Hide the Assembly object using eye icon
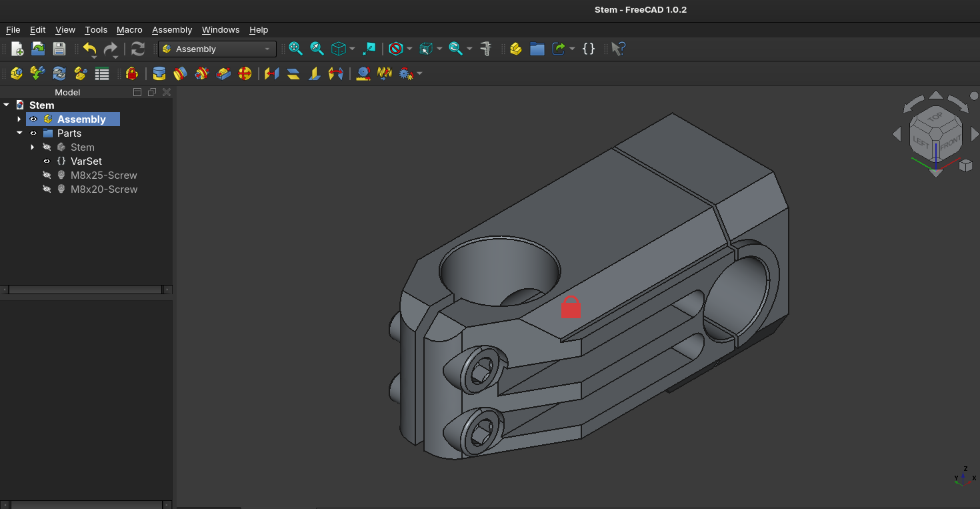980x509 pixels. 33,119
